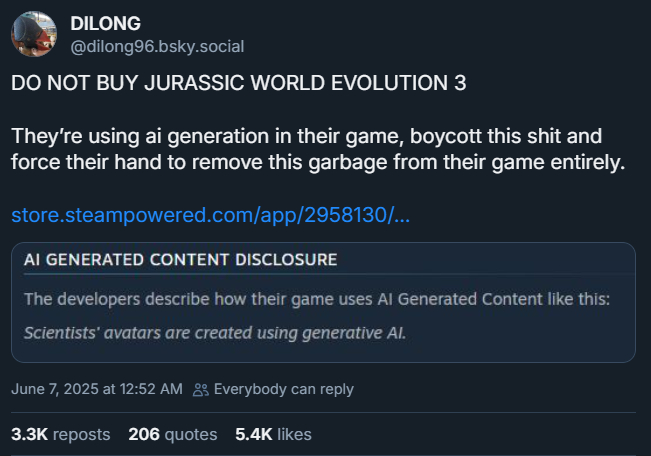Screen dimensions: 651x456
Task: Click the June 7, 2025 timestamp
Action: coord(96,389)
